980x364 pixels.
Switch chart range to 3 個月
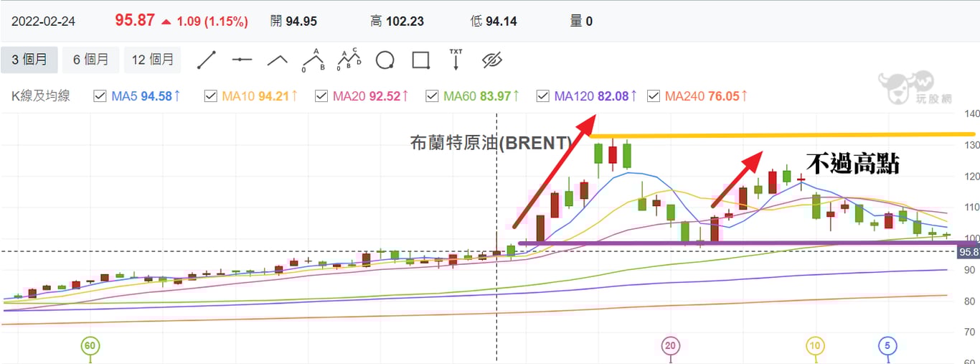pos(29,60)
